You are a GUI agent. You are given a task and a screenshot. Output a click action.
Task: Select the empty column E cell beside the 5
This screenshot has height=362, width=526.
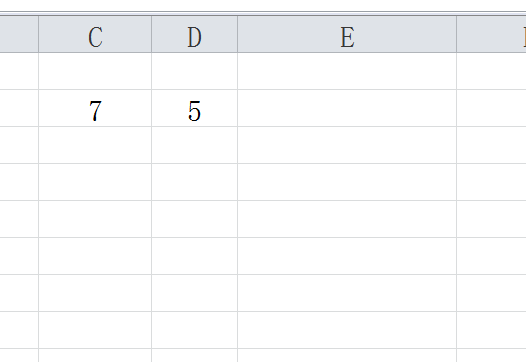coord(347,108)
